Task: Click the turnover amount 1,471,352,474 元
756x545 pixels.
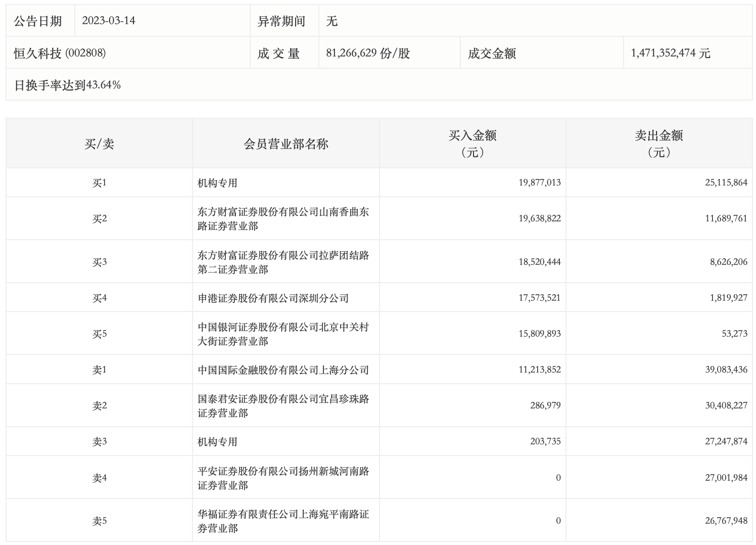Action: (671, 53)
